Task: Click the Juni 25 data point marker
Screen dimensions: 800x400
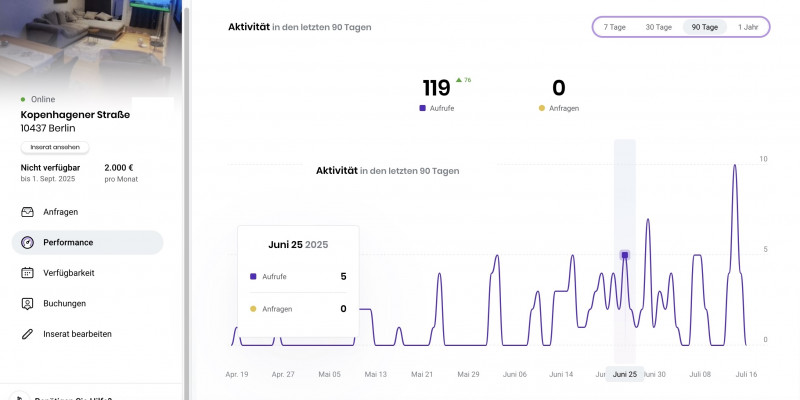Action: [624, 255]
